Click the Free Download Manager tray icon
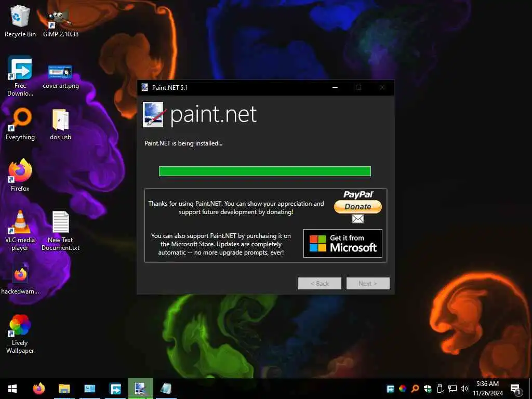 pyautogui.click(x=391, y=389)
